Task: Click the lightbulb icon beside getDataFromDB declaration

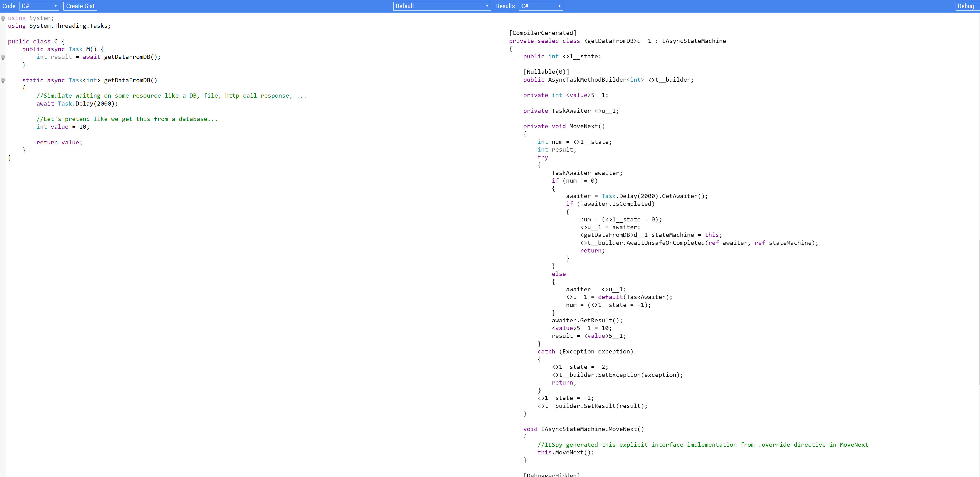Action: (3, 80)
